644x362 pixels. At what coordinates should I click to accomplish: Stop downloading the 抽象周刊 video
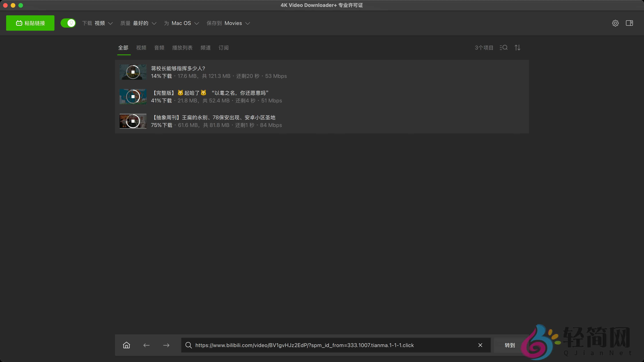[133, 121]
